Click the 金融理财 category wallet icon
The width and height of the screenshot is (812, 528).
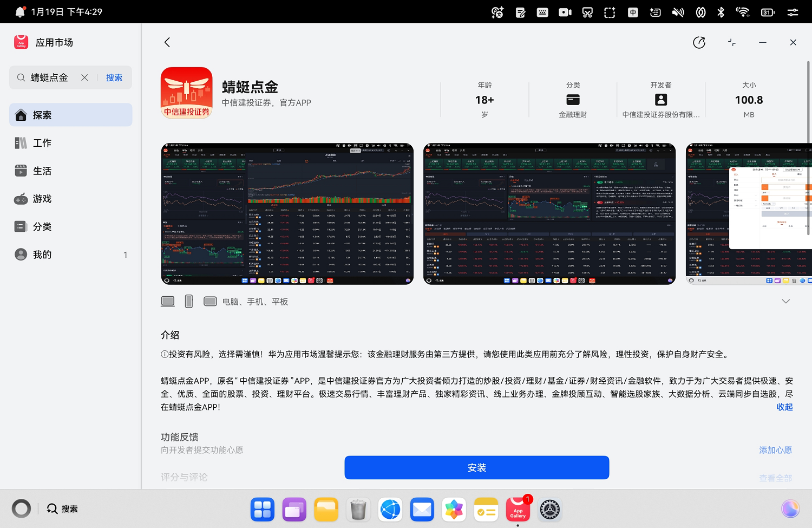(572, 99)
